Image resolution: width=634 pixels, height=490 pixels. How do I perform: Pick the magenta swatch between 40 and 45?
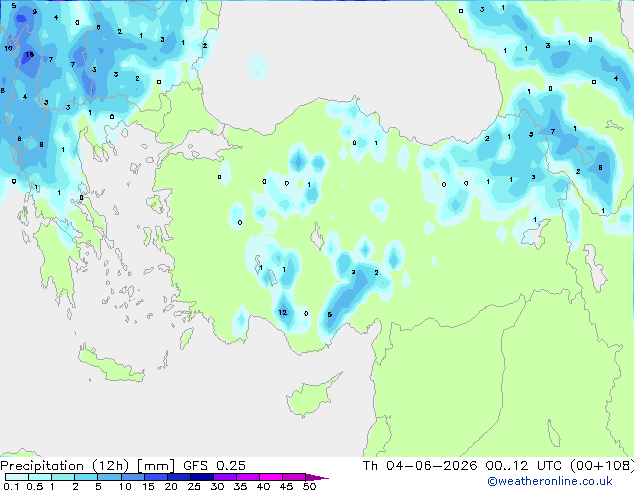tap(270, 477)
